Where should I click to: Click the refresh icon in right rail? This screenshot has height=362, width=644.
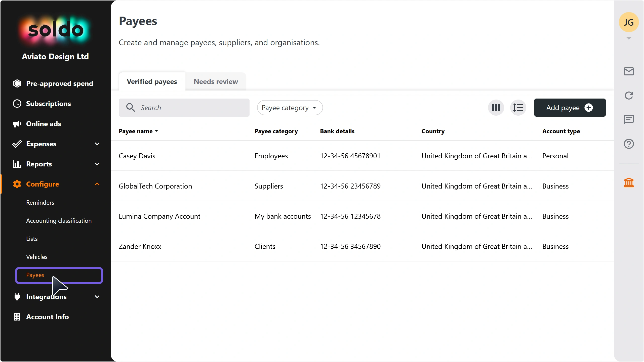coord(629,96)
